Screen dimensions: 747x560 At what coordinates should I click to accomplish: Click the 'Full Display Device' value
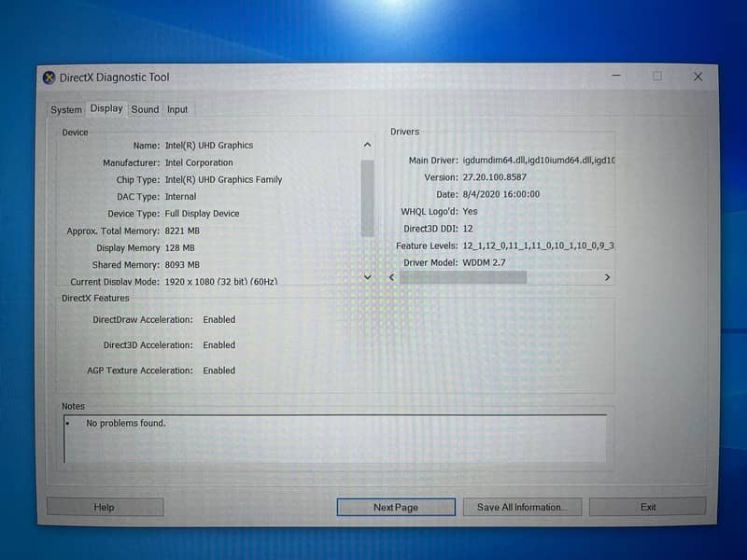point(202,214)
